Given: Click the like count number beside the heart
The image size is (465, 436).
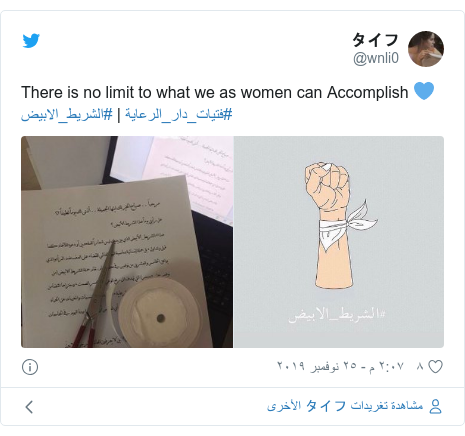Looking at the screenshot, I should coord(420,367).
